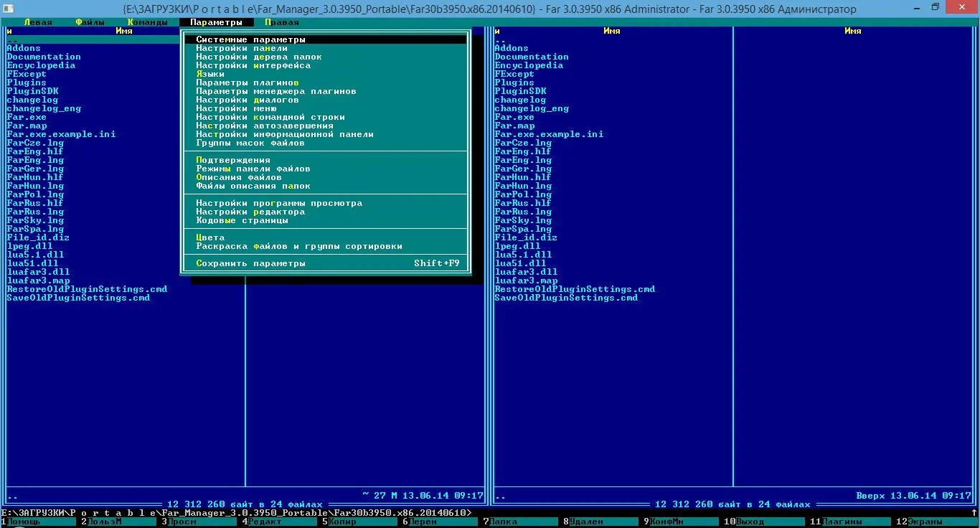The height and width of the screenshot is (528, 980).
Task: Click the 12 Экраны key bar button
Action: tap(937, 522)
